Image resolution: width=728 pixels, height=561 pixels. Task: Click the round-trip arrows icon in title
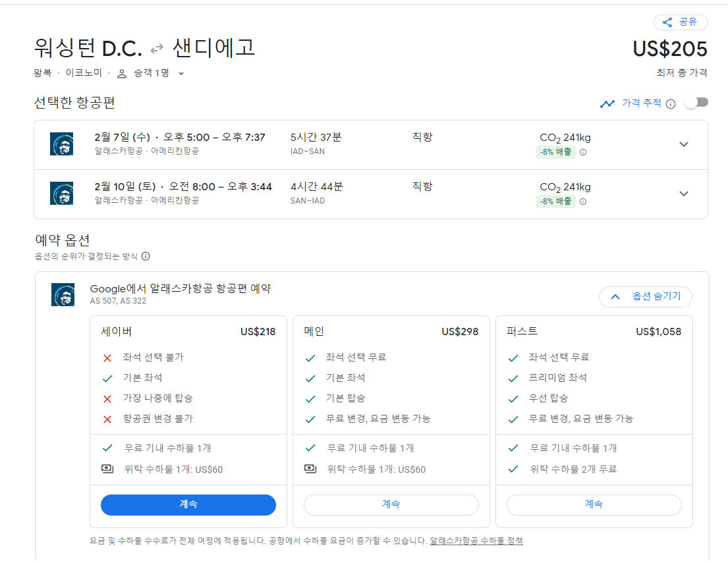(x=157, y=48)
